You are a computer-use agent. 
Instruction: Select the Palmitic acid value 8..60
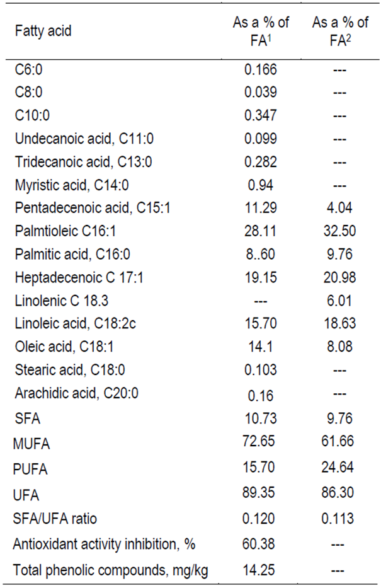pos(261,255)
